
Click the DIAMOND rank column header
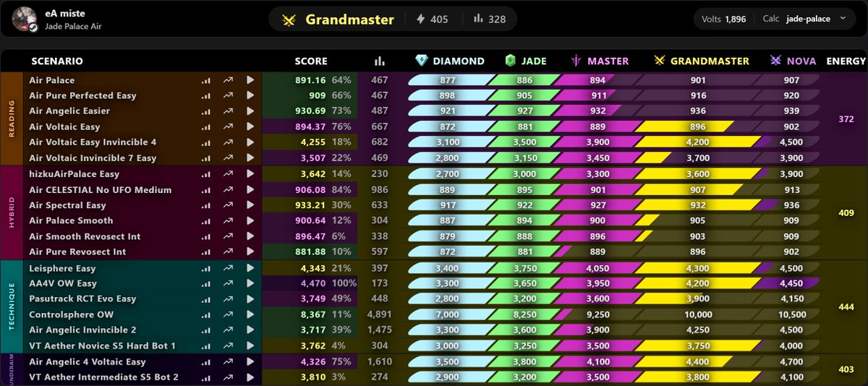point(449,61)
